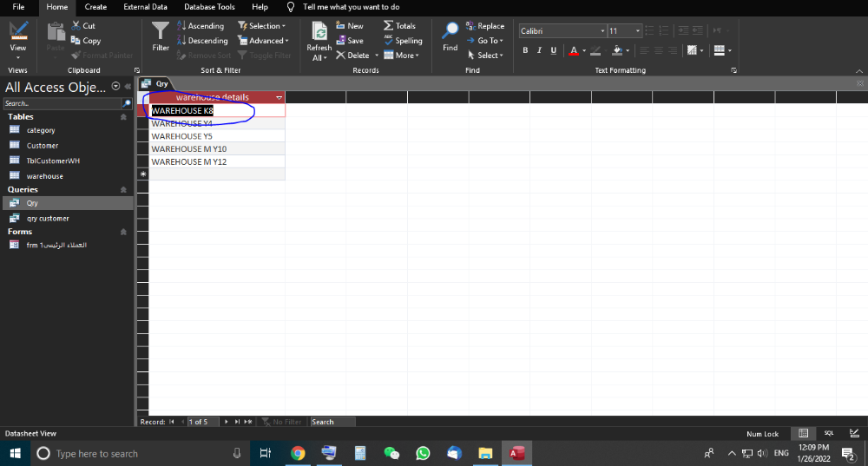868x466 pixels.
Task: Expand the warehouse details column filter arrow
Action: click(x=279, y=98)
